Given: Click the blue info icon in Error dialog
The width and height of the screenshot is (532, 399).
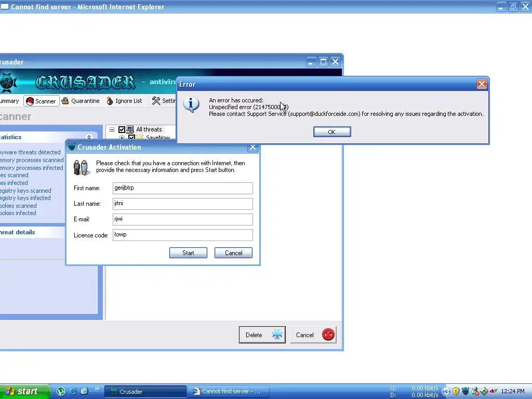Looking at the screenshot, I should (x=191, y=104).
